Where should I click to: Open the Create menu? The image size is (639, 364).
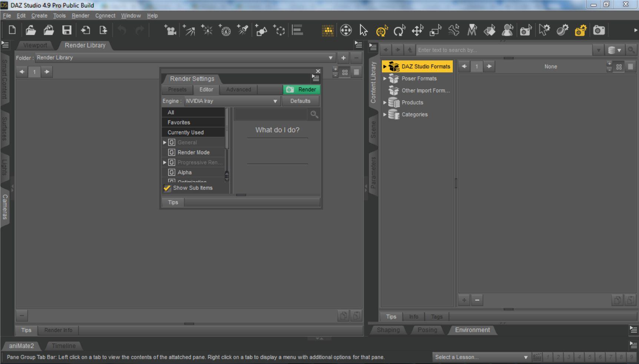coord(39,16)
